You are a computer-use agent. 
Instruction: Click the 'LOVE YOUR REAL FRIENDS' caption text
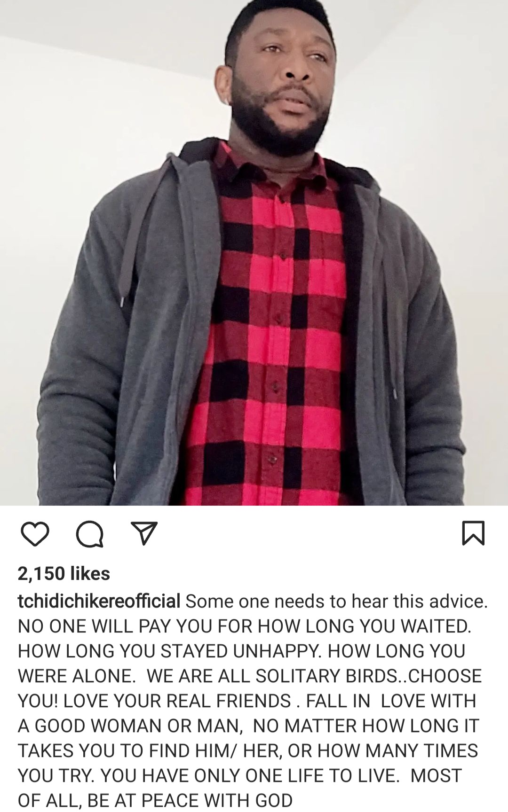pyautogui.click(x=177, y=701)
